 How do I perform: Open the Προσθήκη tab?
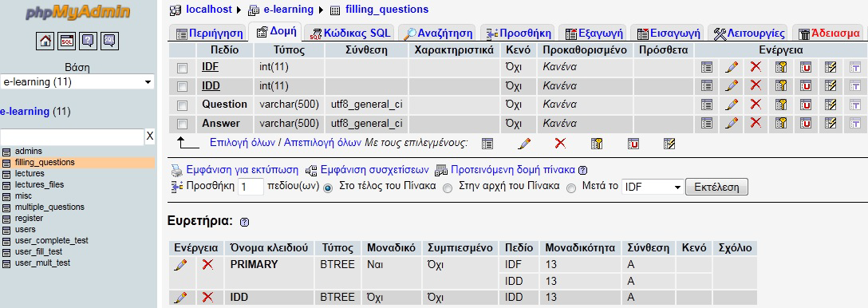pos(518,34)
